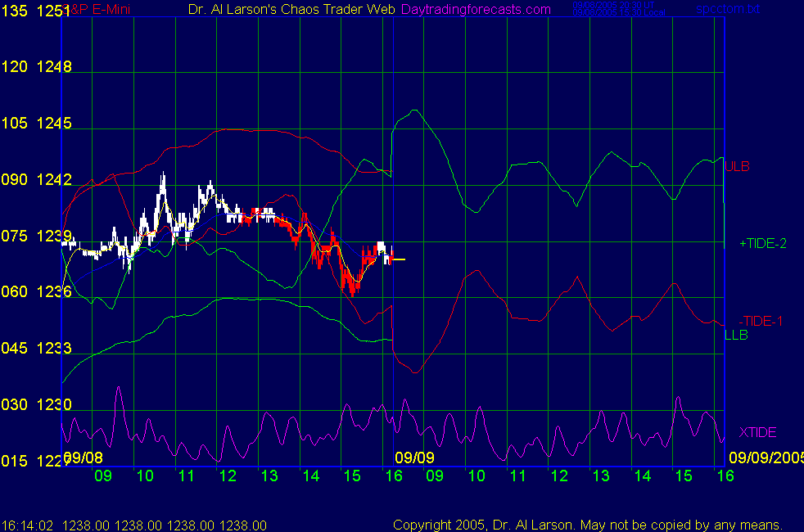The height and width of the screenshot is (532, 804).
Task: Click the first 1238.00 quote after 16:14:02
Action: (86, 525)
